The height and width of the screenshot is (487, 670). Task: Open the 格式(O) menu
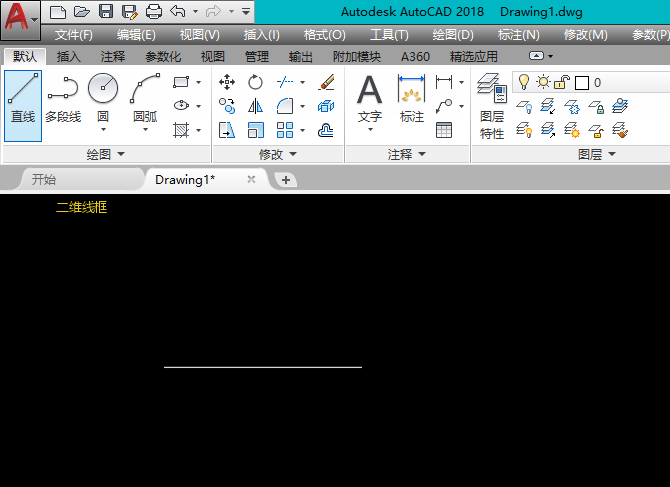[x=324, y=35]
